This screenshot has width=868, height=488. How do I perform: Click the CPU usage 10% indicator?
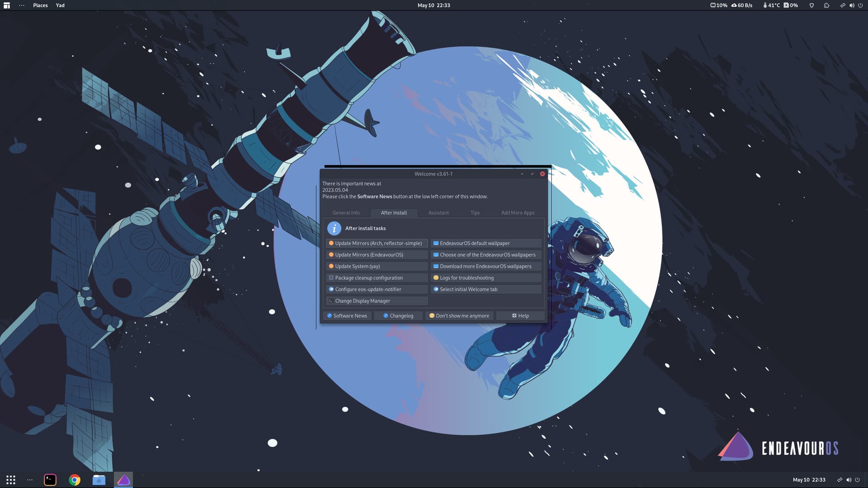click(718, 5)
